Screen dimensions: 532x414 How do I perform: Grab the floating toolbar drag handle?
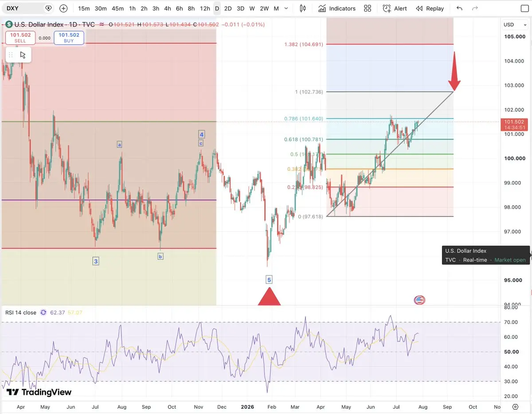pos(11,55)
